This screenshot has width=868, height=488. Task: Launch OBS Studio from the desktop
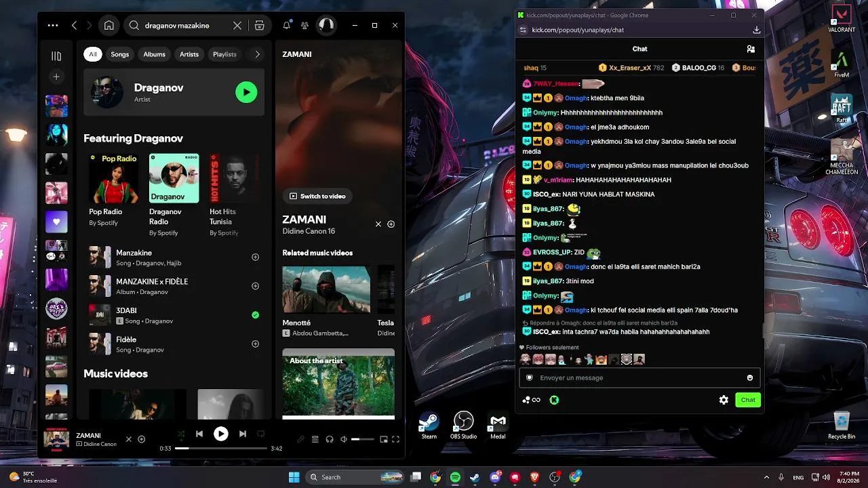(464, 426)
